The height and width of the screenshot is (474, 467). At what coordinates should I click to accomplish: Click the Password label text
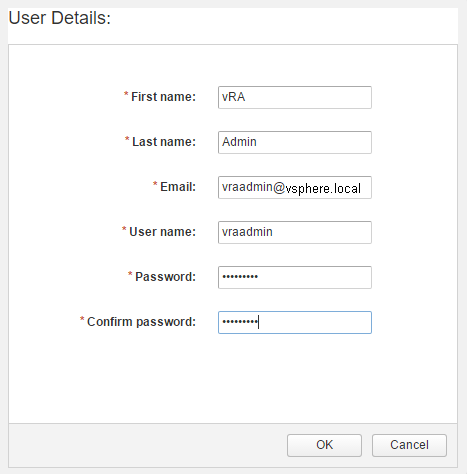click(x=165, y=277)
